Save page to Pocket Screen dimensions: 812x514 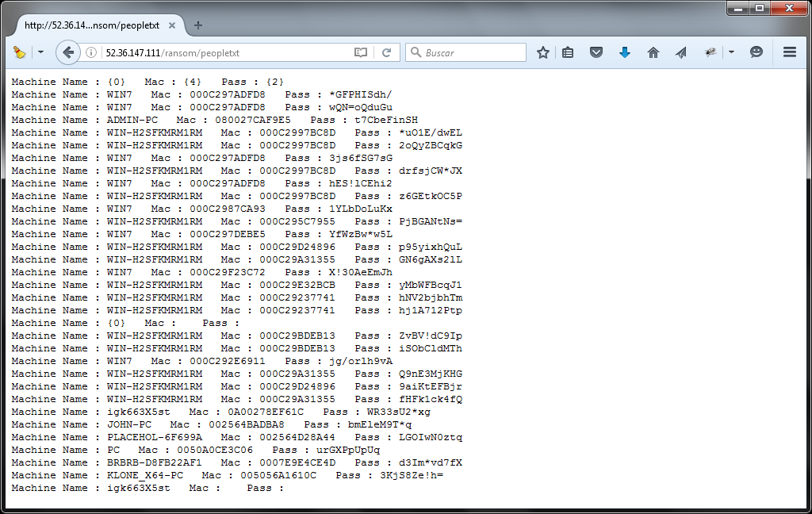coord(596,52)
